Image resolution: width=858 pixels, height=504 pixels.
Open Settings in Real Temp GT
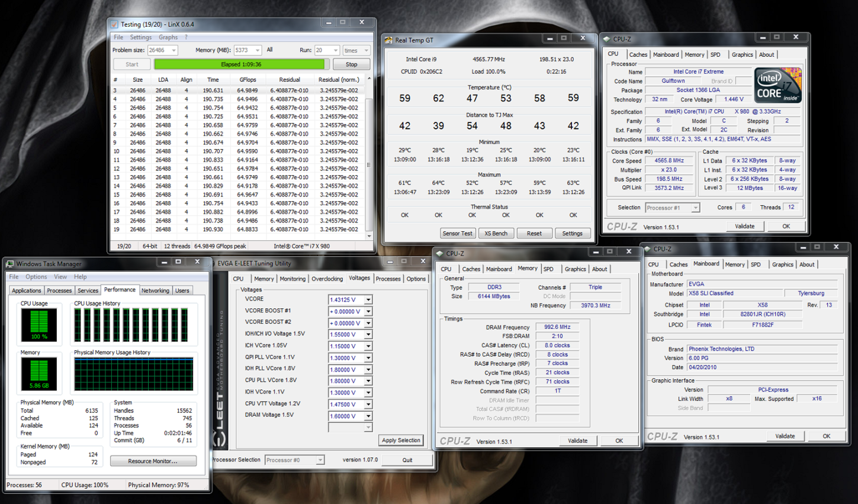click(x=573, y=233)
